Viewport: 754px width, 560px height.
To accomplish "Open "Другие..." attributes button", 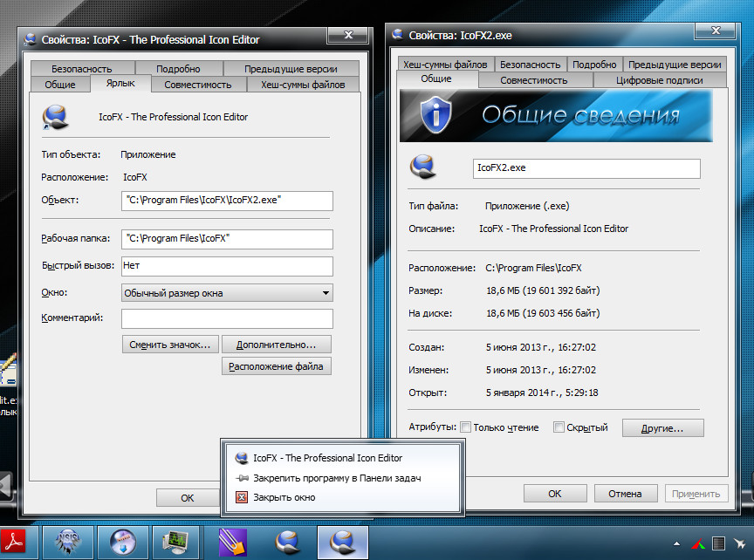I will click(662, 428).
